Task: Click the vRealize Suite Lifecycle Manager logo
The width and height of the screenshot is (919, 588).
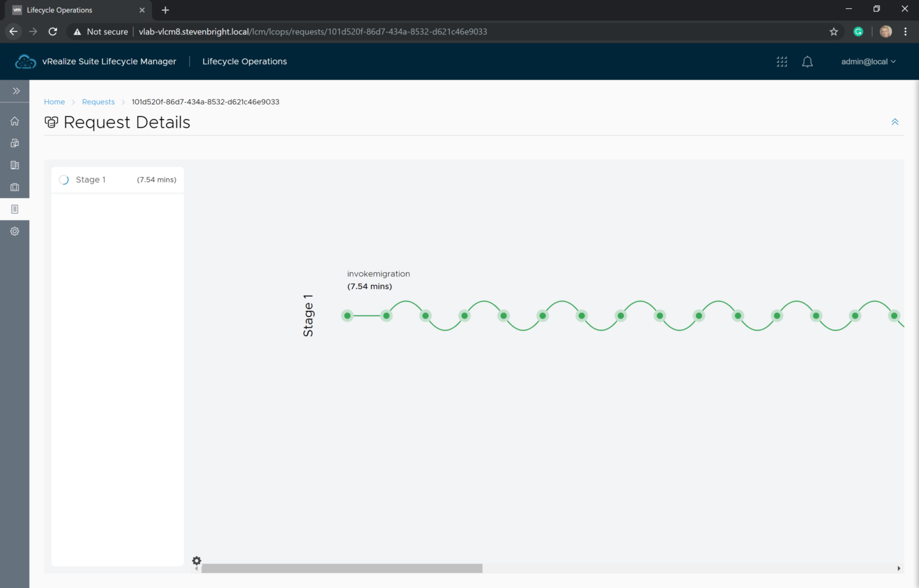Action: click(25, 62)
